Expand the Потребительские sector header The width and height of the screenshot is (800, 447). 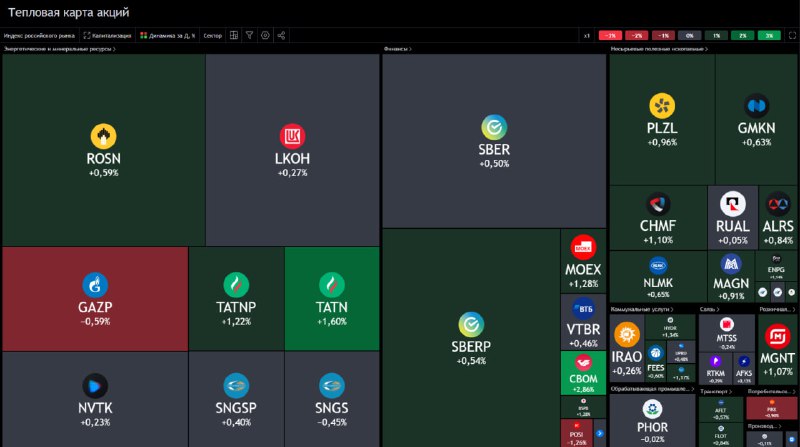coord(771,391)
